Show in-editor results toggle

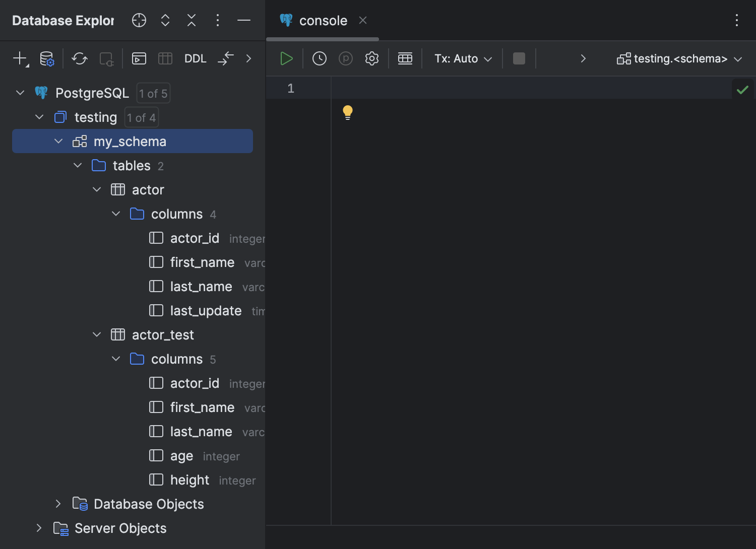pos(405,58)
